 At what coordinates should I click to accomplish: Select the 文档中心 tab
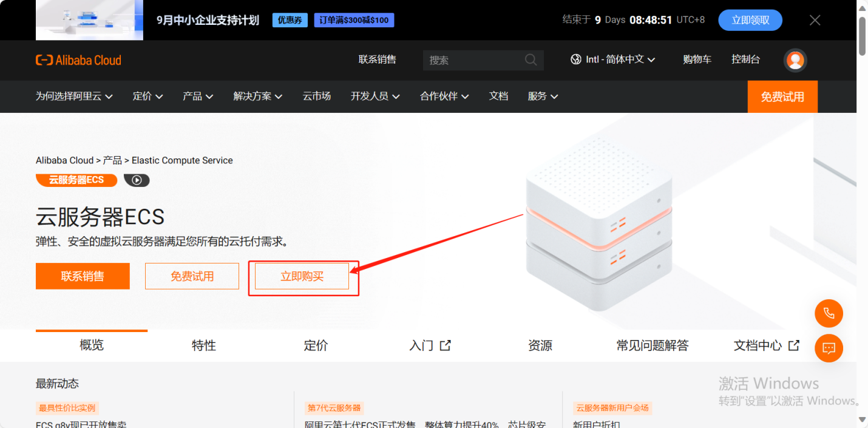pos(766,345)
